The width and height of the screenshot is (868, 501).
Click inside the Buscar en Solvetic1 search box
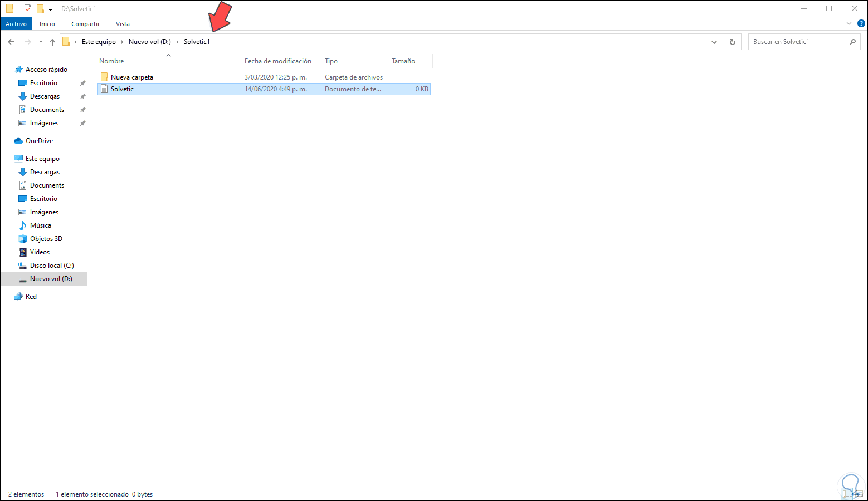[x=799, y=41]
